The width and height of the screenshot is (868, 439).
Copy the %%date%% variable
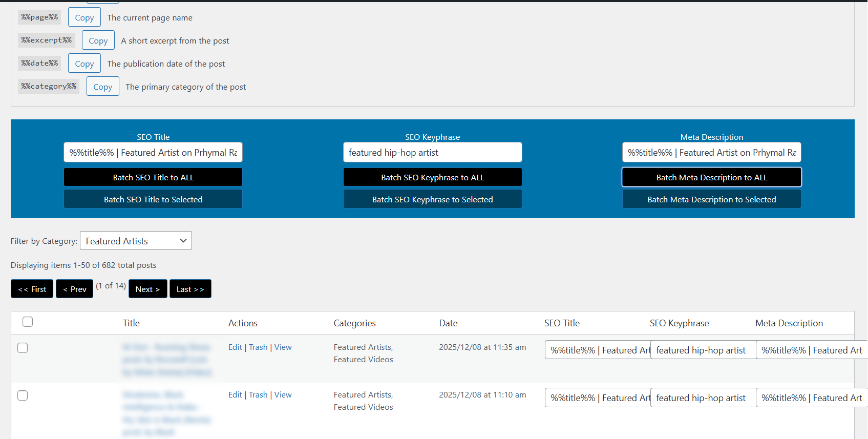pyautogui.click(x=84, y=64)
